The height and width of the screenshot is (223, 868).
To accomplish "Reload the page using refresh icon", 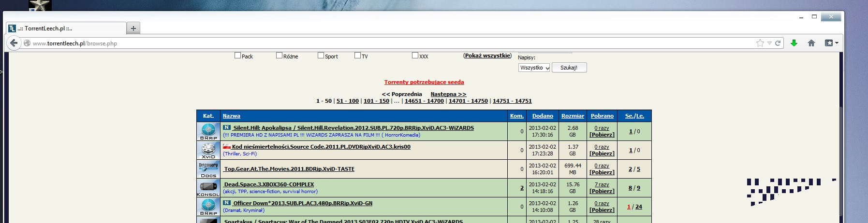I will pos(778,43).
